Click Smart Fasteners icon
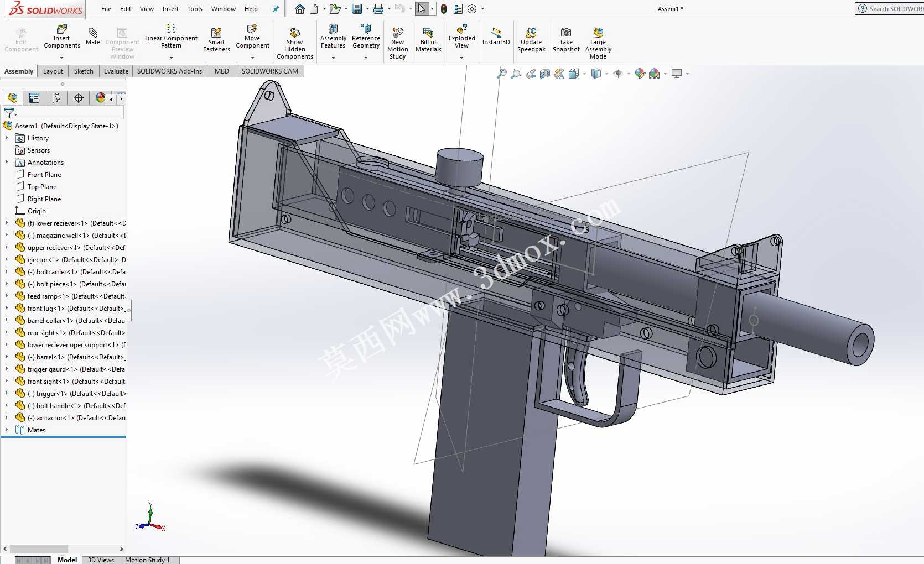The height and width of the screenshot is (564, 924). (216, 40)
